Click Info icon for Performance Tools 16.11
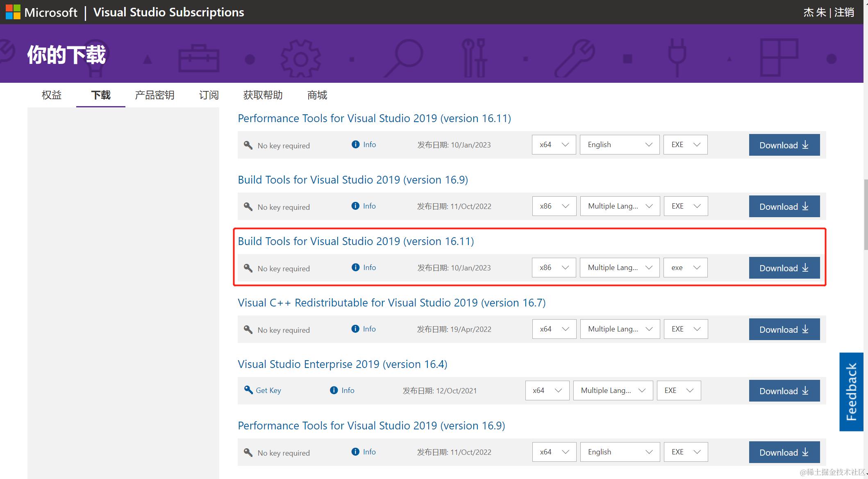Image resolution: width=868 pixels, height=479 pixels. pos(355,144)
